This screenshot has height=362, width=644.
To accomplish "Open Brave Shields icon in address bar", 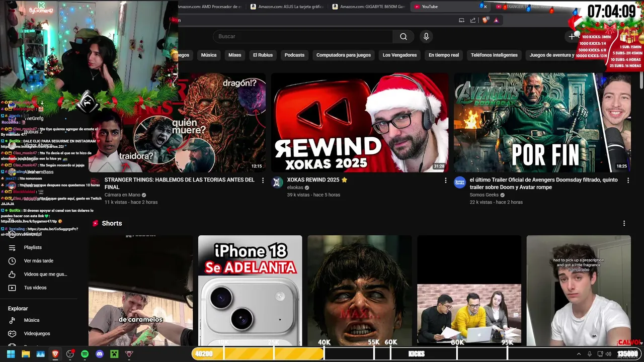I will click(485, 20).
